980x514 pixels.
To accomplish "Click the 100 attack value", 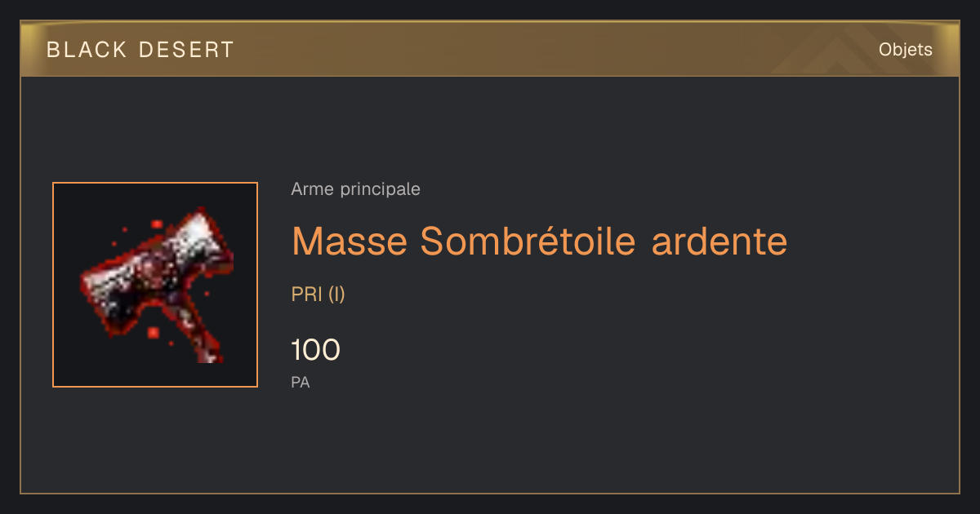I will click(x=316, y=350).
